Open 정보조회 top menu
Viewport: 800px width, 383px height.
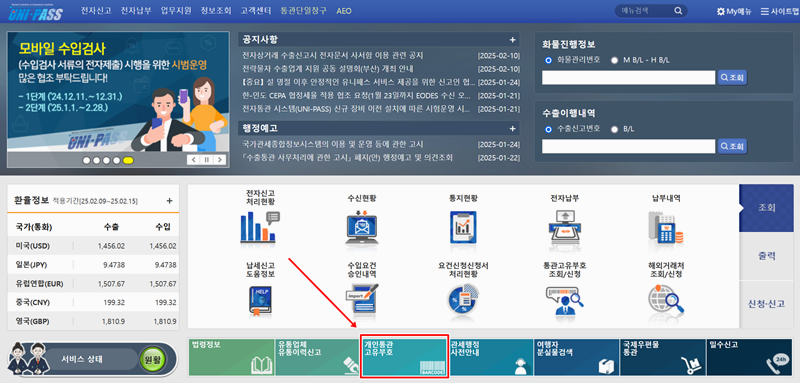pyautogui.click(x=216, y=11)
